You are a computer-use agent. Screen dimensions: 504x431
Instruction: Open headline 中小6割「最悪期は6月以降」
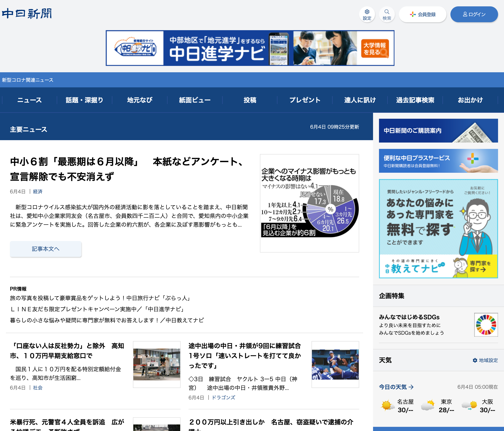tap(127, 169)
